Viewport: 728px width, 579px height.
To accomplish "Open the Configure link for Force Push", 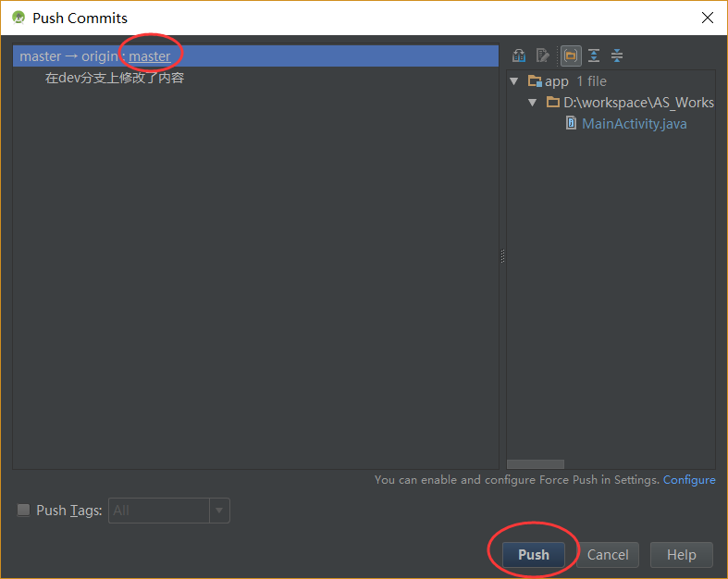I will point(689,480).
